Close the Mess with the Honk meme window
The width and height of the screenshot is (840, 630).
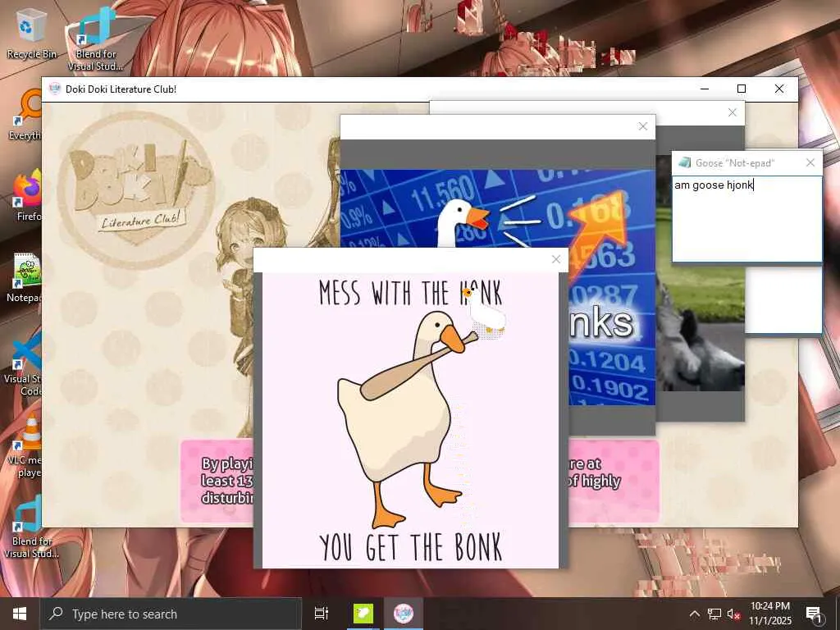tap(556, 259)
